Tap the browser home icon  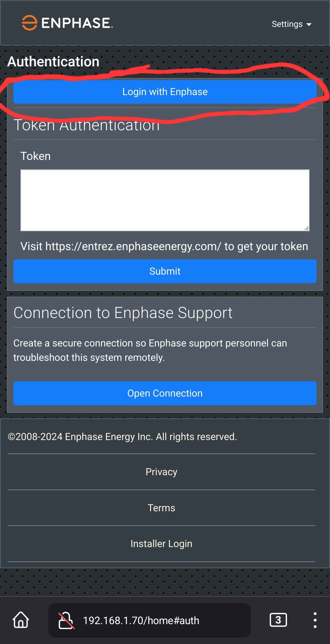21,620
